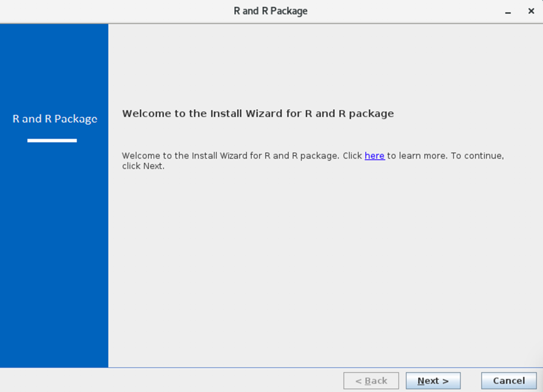Image resolution: width=543 pixels, height=392 pixels.
Task: Click empty area of blue sidebar below label
Action: (x=54, y=253)
